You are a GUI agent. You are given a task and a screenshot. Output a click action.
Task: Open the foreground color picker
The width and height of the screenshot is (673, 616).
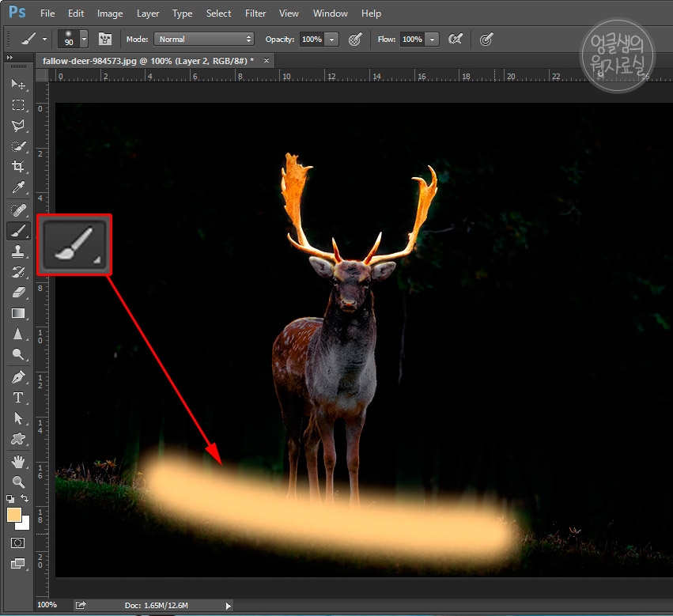[13, 514]
